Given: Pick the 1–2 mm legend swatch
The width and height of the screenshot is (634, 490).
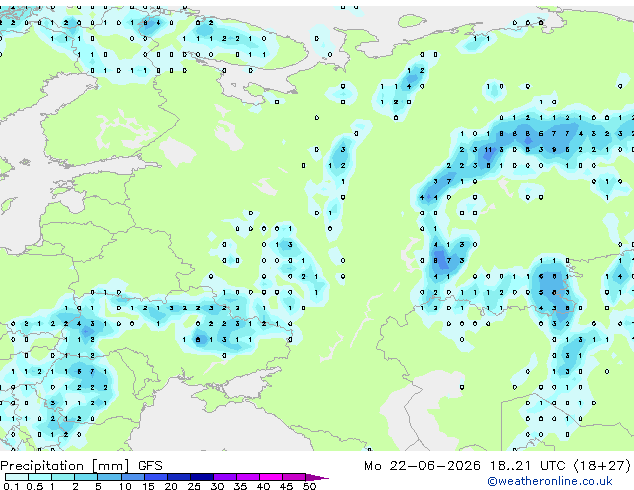Looking at the screenshot, I should [63, 477].
